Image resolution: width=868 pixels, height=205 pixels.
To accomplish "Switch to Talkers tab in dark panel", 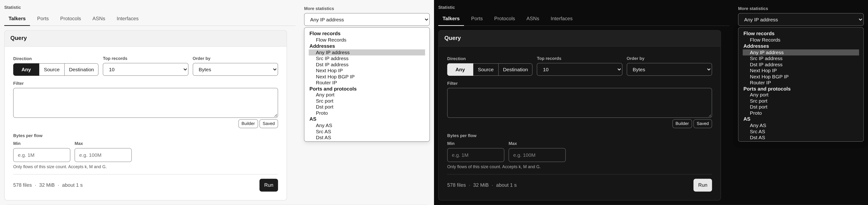I will click(451, 19).
